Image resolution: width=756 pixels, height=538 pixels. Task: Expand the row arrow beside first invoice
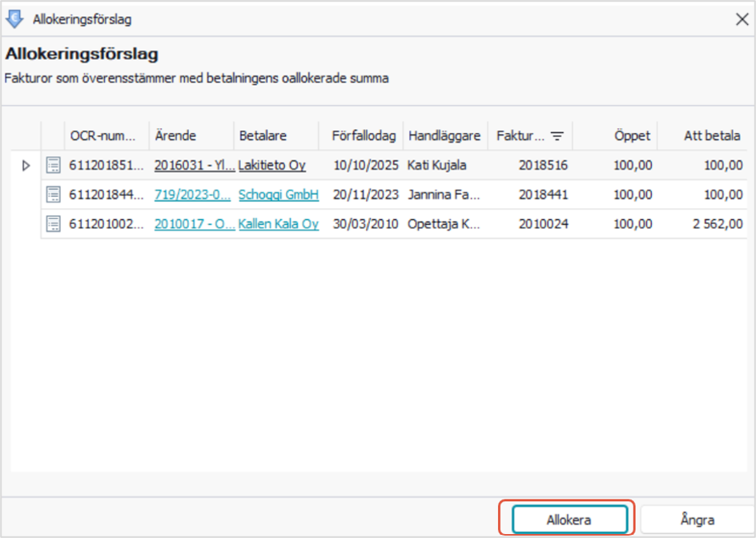pyautogui.click(x=26, y=166)
